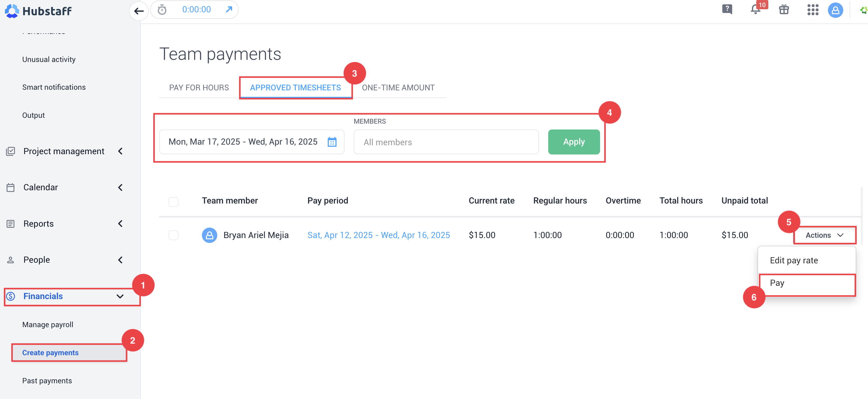Click Team member column header
The image size is (868, 399).
pyautogui.click(x=230, y=201)
